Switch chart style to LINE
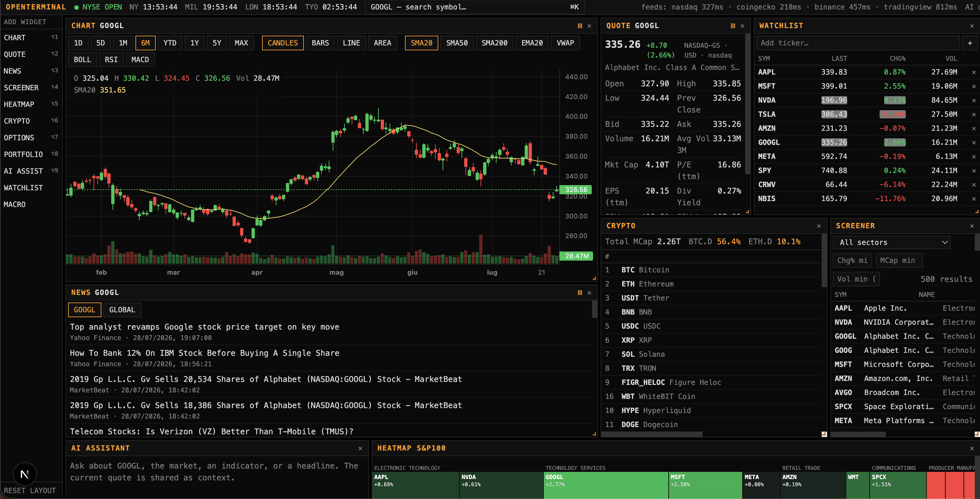980x499 pixels. point(351,43)
